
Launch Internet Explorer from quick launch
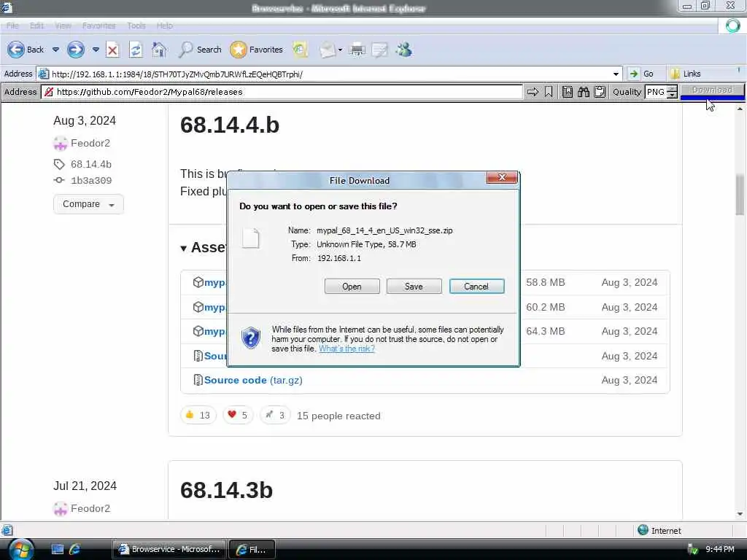click(74, 550)
